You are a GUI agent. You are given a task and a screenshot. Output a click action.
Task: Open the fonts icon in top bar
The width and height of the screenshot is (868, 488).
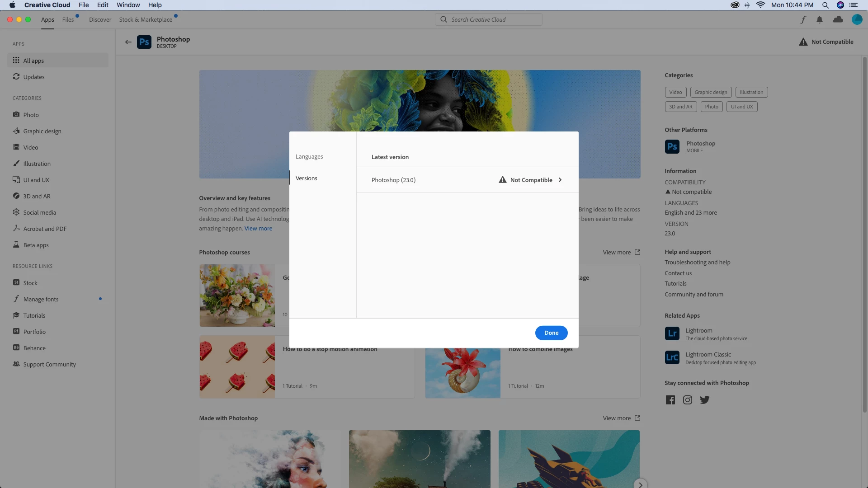(x=803, y=19)
